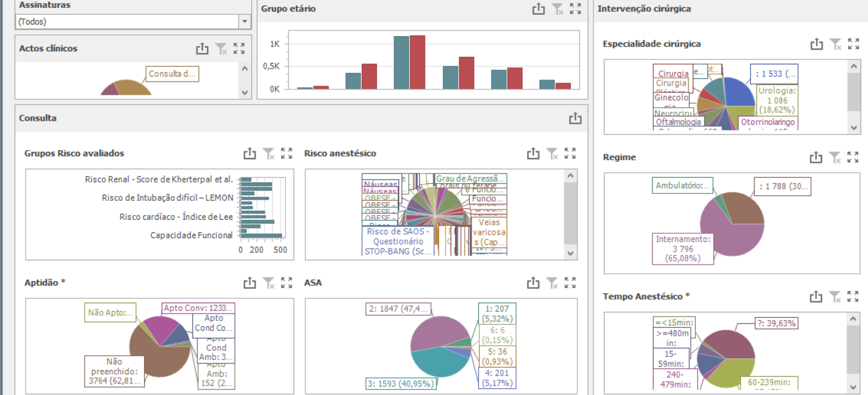868x395 pixels.
Task: Clear filter on Actos clínicos panel
Action: pos(221,48)
